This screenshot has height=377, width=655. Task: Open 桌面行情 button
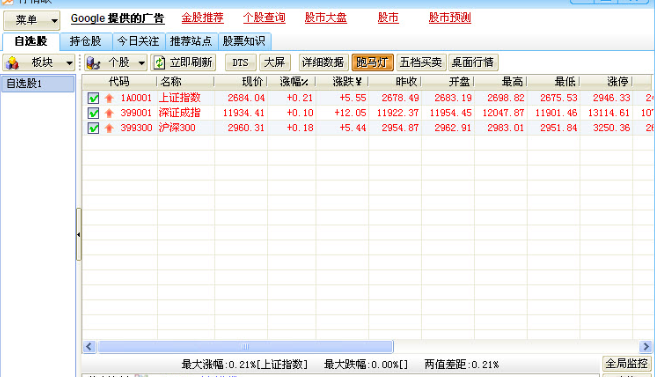pos(473,63)
